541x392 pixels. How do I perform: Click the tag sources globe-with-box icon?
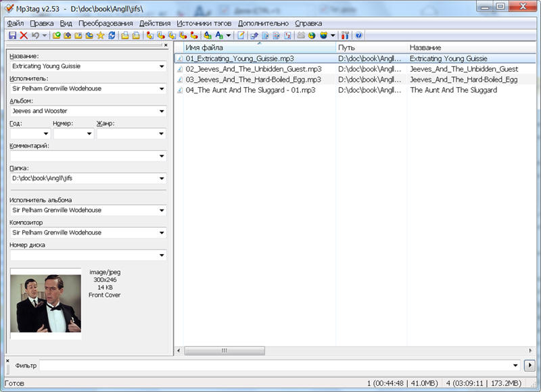pyautogui.click(x=323, y=35)
